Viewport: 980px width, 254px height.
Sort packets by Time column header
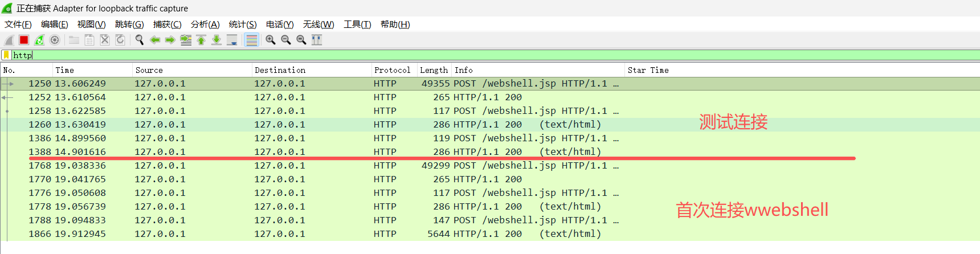click(65, 70)
